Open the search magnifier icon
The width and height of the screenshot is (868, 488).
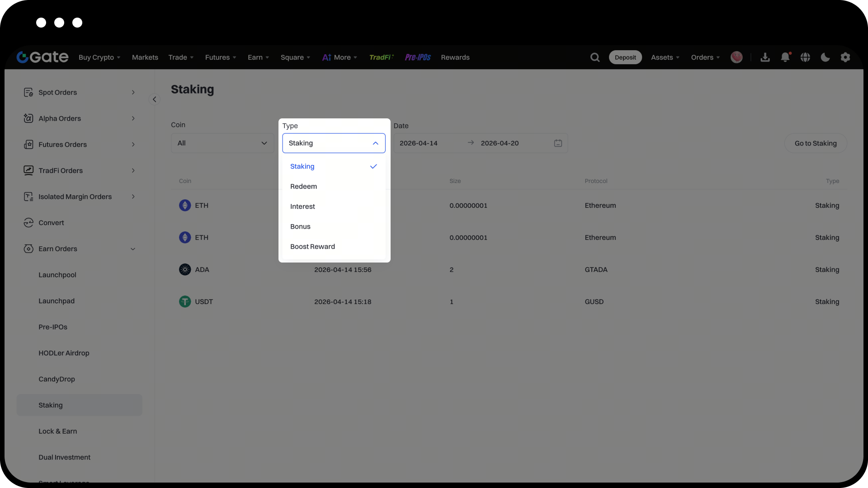(595, 57)
